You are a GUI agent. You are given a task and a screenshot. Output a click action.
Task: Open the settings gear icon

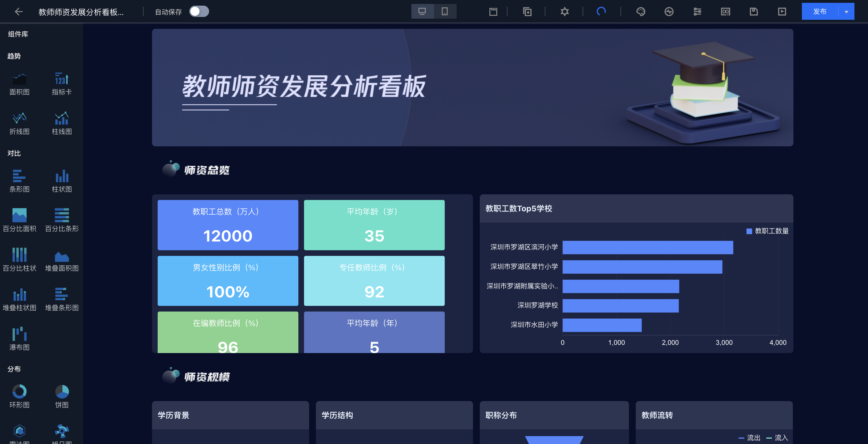point(565,12)
